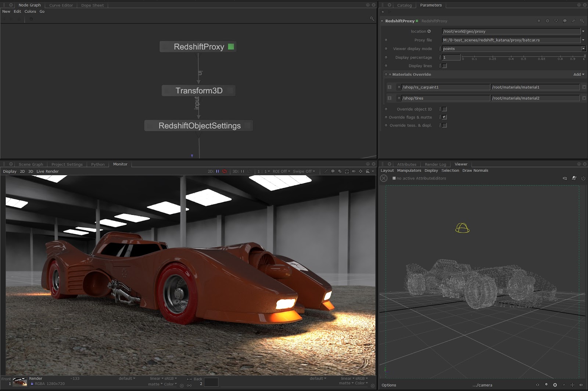
Task: Click the Node Graph search magnifier icon
Action: [372, 18]
